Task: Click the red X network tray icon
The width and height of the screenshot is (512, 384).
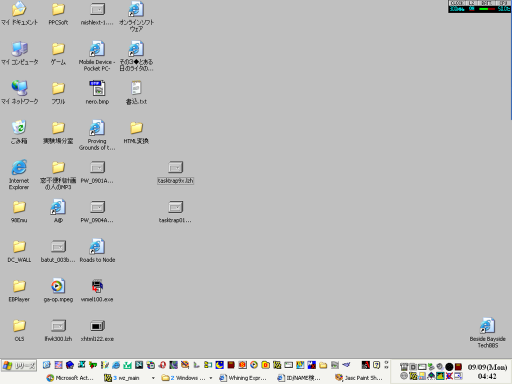Action: click(x=449, y=376)
